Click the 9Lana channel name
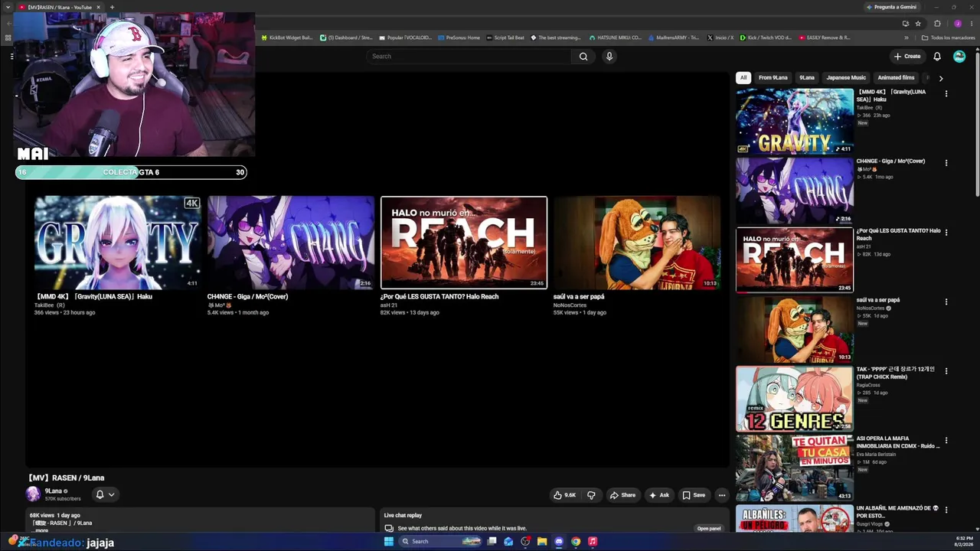Screen dimensions: 980x551 (x=54, y=491)
